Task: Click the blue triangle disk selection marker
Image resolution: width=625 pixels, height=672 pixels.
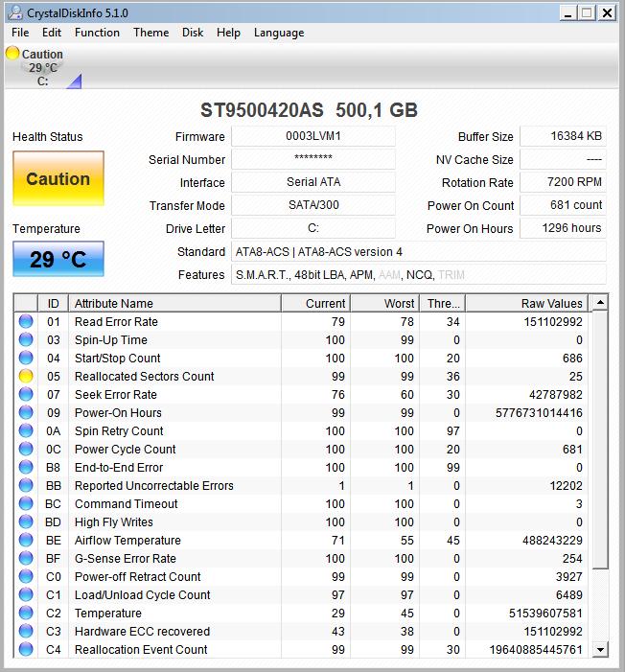Action: pyautogui.click(x=76, y=82)
